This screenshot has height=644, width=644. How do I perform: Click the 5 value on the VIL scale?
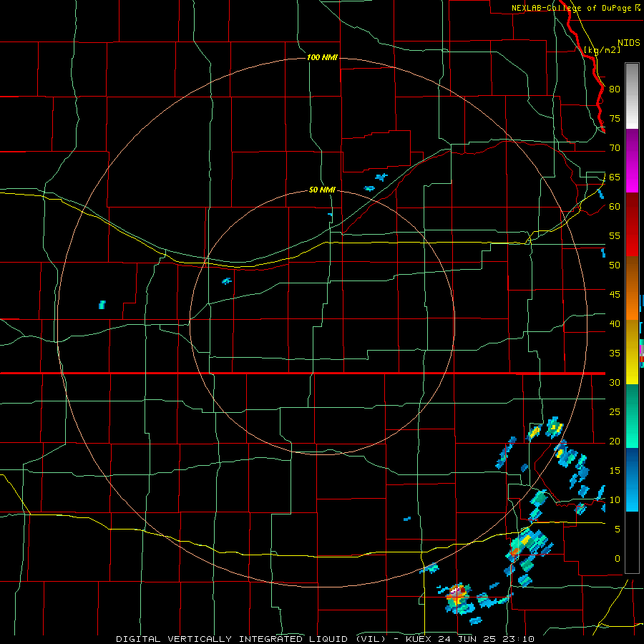(617, 530)
